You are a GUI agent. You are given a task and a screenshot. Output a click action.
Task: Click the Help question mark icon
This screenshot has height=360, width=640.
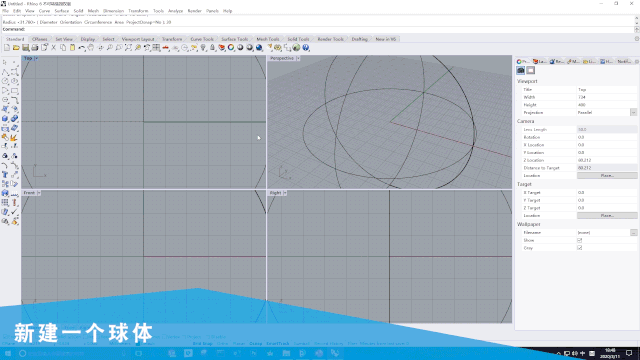(x=306, y=48)
